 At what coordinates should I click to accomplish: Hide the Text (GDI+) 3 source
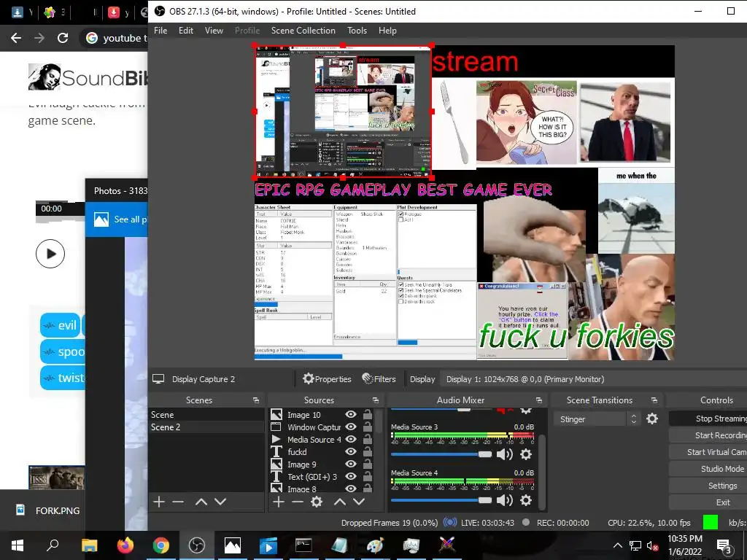[x=351, y=476]
